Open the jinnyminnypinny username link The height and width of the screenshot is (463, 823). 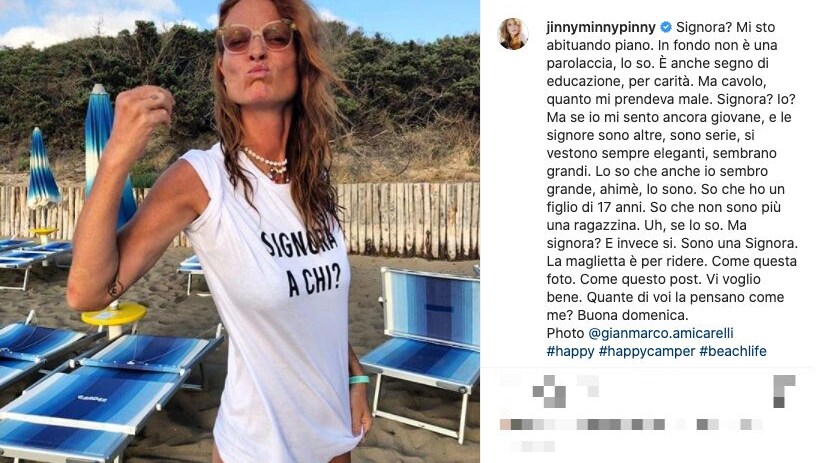(601, 27)
